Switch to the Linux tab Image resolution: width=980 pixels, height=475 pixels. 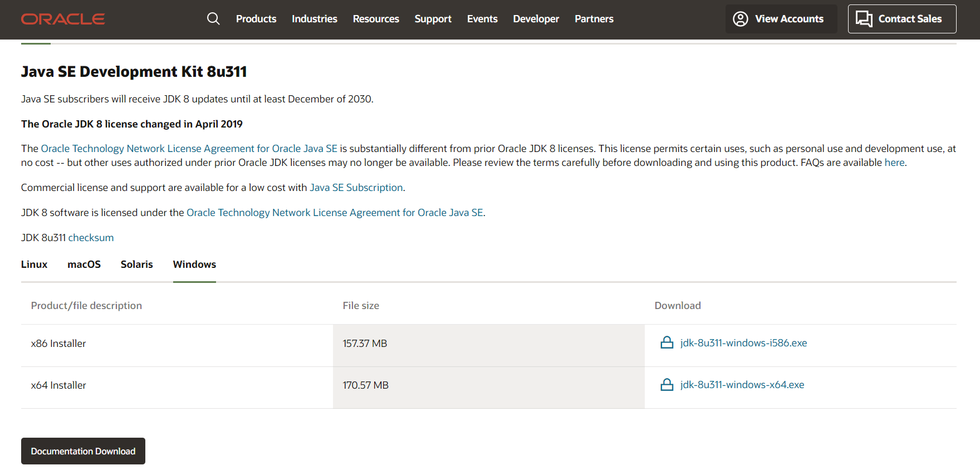click(34, 265)
